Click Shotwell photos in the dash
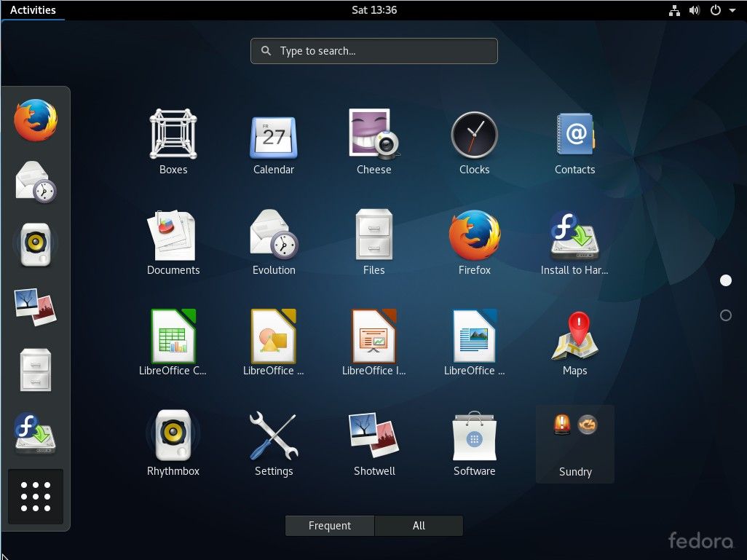Screen dimensions: 747x560 tap(36, 307)
